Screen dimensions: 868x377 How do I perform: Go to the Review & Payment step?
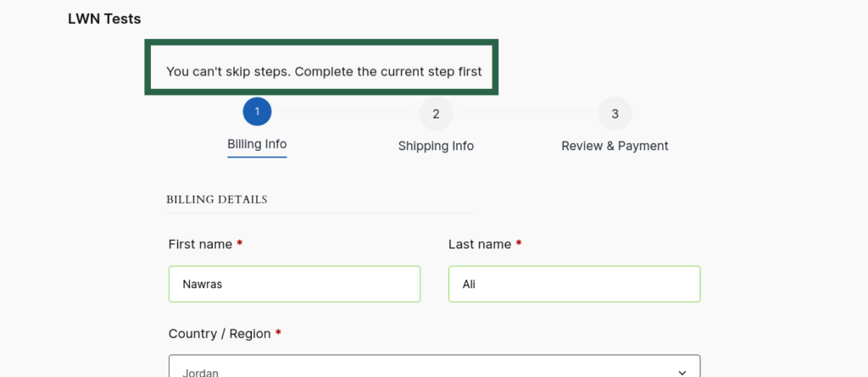(615, 146)
